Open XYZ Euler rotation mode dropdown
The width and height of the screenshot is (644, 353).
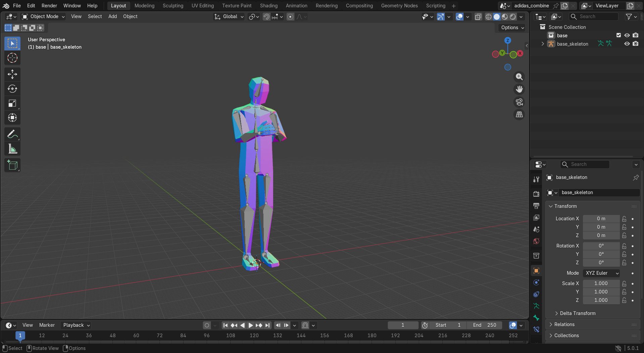coord(601,273)
